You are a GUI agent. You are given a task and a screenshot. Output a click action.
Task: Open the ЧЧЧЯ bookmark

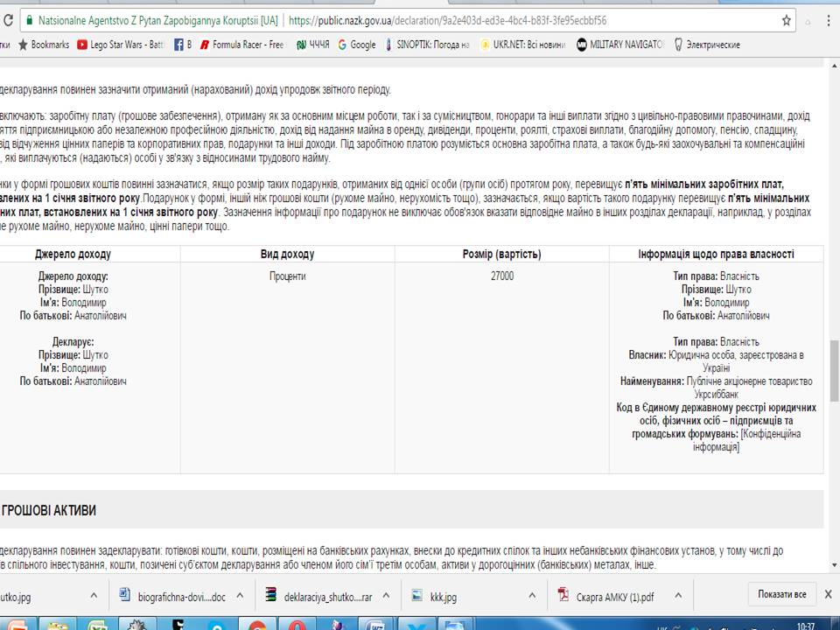pyautogui.click(x=313, y=45)
